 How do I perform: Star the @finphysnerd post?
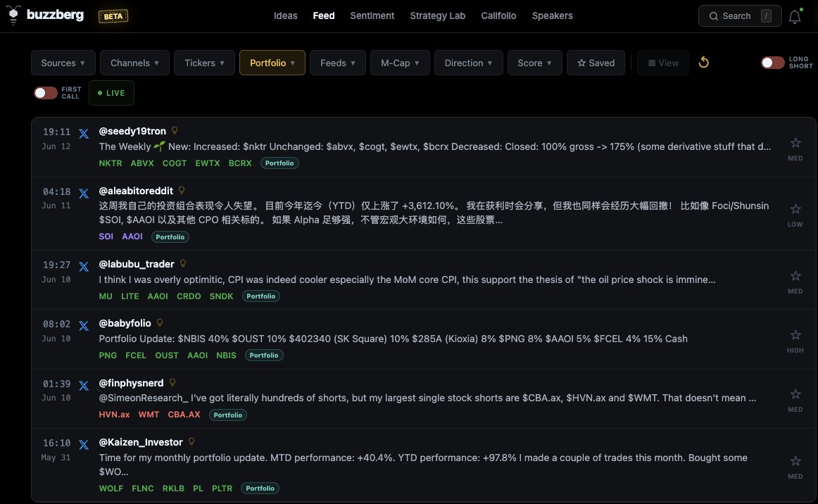795,394
